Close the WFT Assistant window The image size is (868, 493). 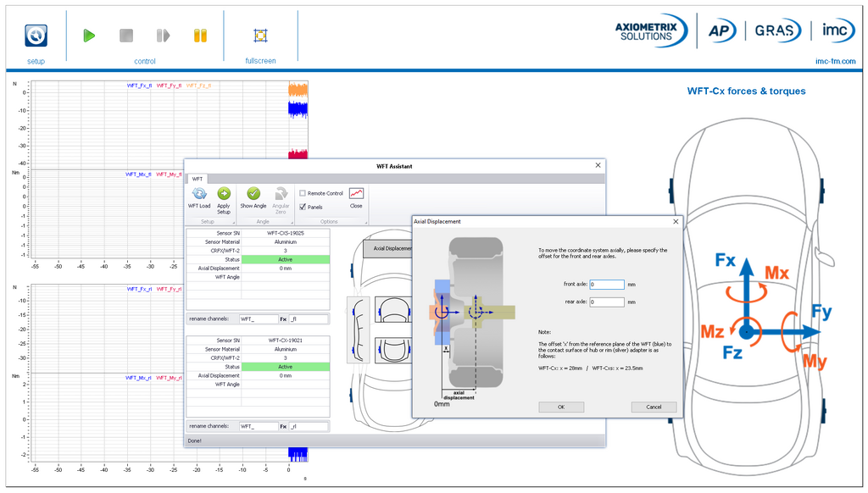pyautogui.click(x=598, y=165)
